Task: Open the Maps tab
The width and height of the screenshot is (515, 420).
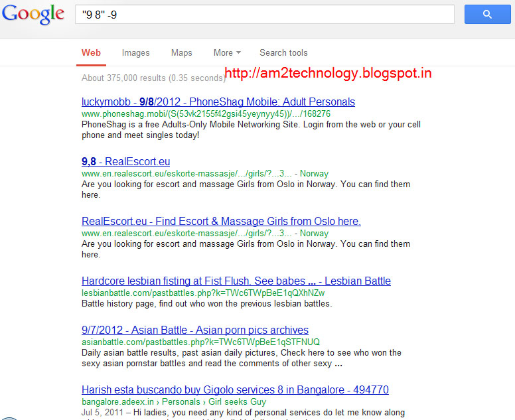Action: (x=181, y=53)
